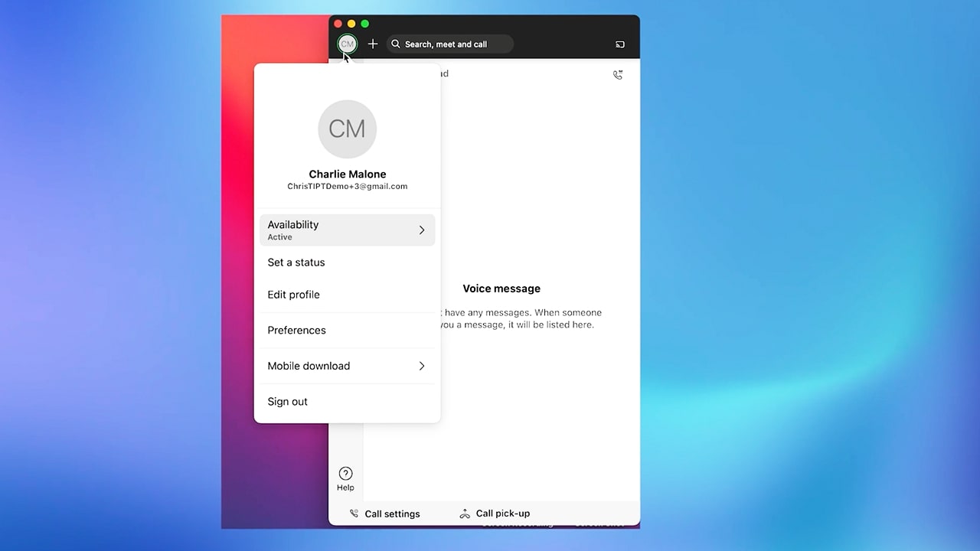
Task: Click the CM profile avatar in title bar
Action: 347,44
